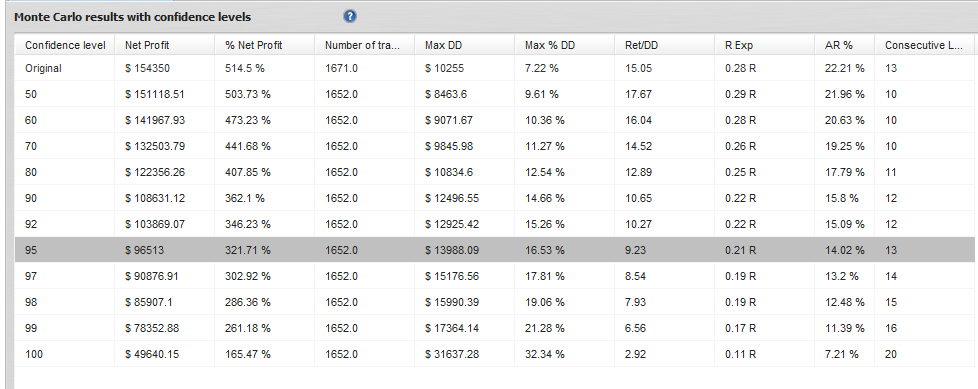Select confidence level 97 row
Screen dimensions: 978x389
pyautogui.click(x=495, y=276)
